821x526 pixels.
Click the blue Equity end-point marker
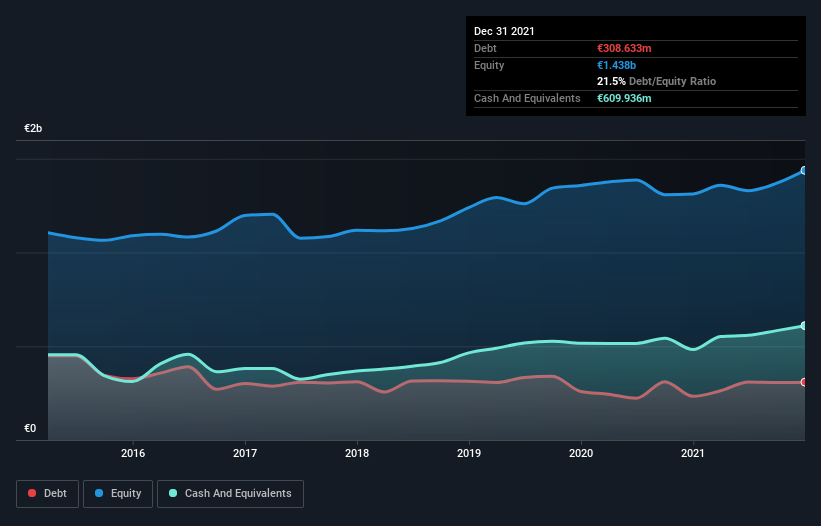point(804,171)
